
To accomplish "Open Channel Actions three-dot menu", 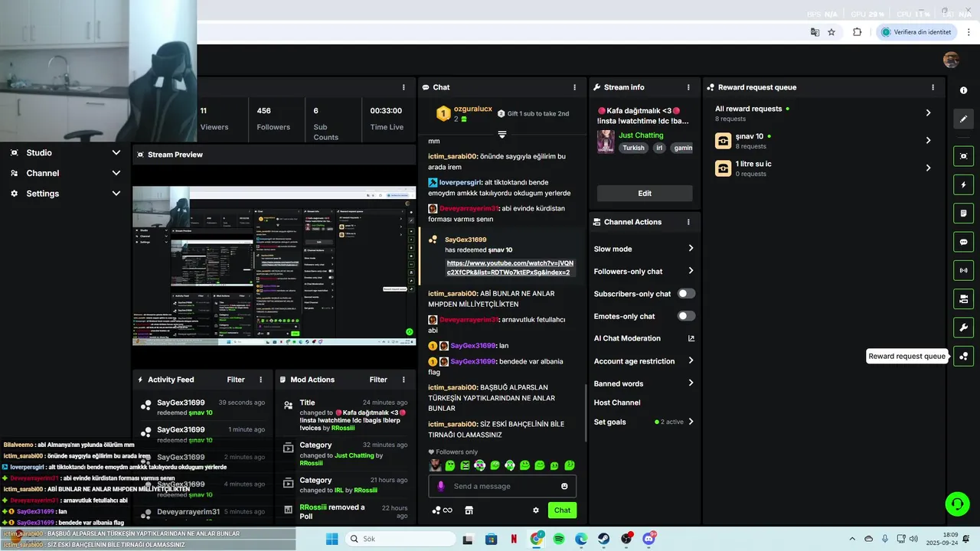I will (x=688, y=222).
